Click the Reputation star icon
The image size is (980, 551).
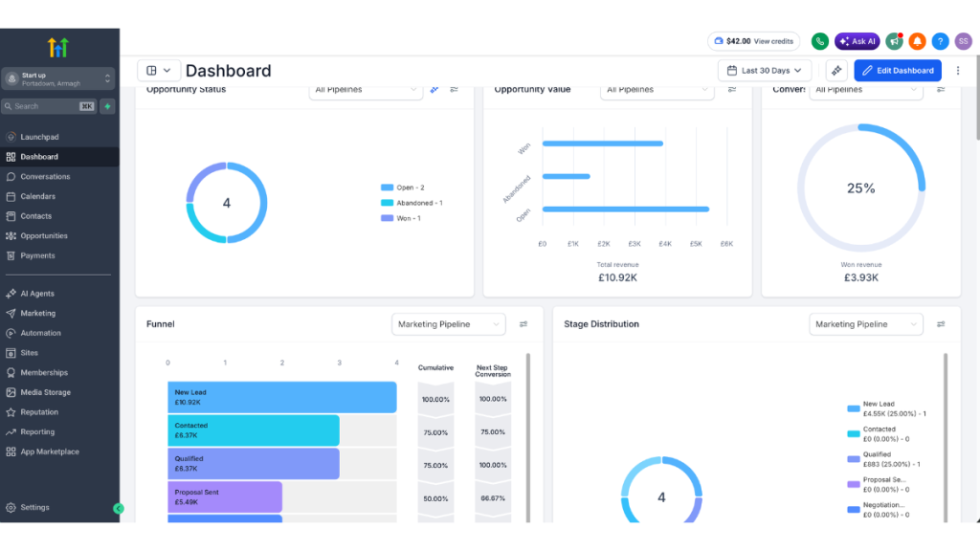click(x=11, y=412)
